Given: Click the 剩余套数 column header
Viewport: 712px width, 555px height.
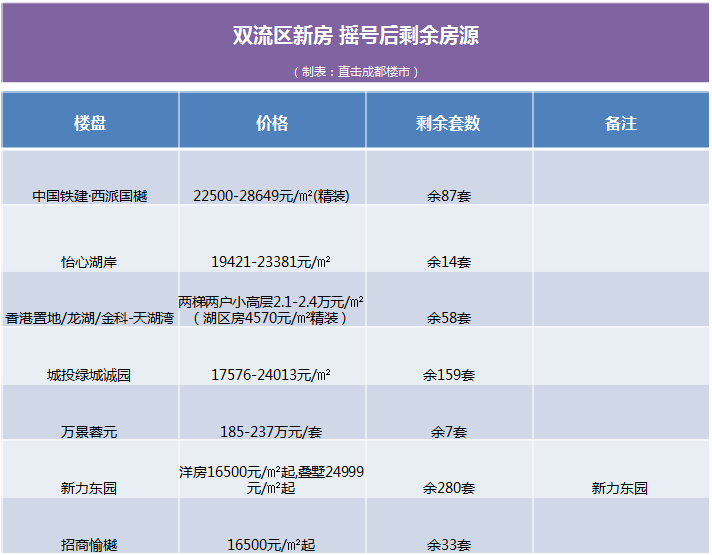Looking at the screenshot, I should click(x=448, y=123).
